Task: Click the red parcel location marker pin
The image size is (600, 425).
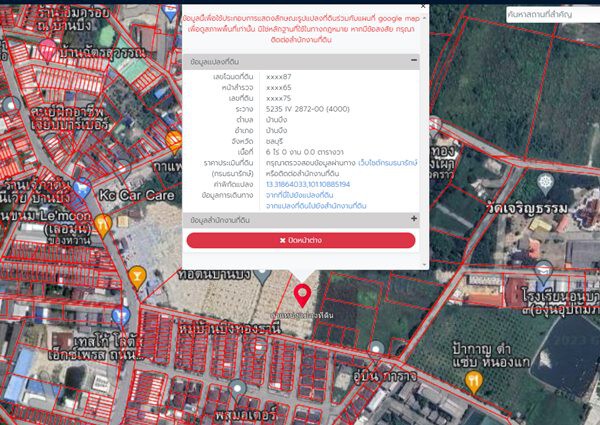Action: tap(302, 296)
